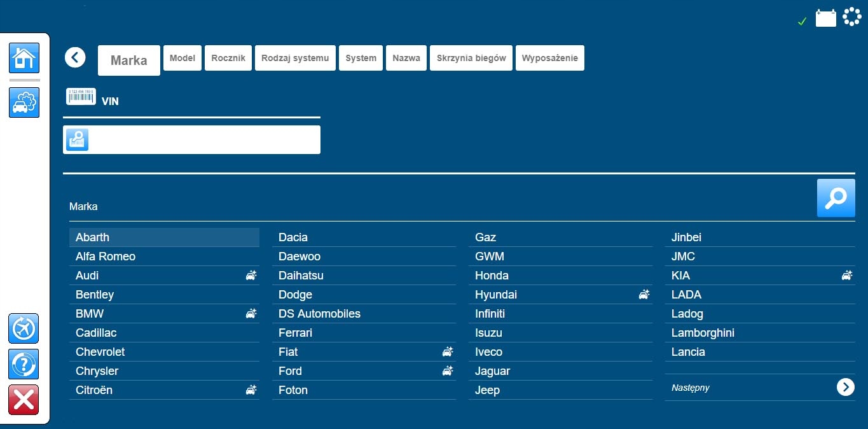The image size is (868, 429).
Task: Choose Ladog brand
Action: point(760,314)
